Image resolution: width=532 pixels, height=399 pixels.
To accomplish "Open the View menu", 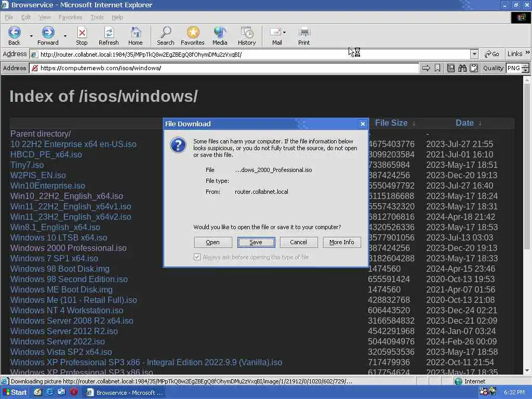I will click(x=45, y=17).
